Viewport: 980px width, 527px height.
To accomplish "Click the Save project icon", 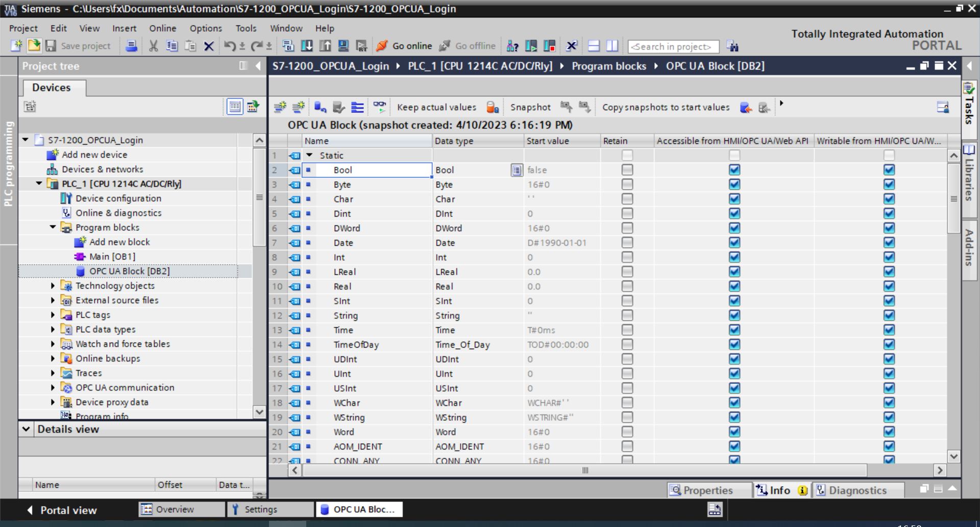I will click(51, 46).
